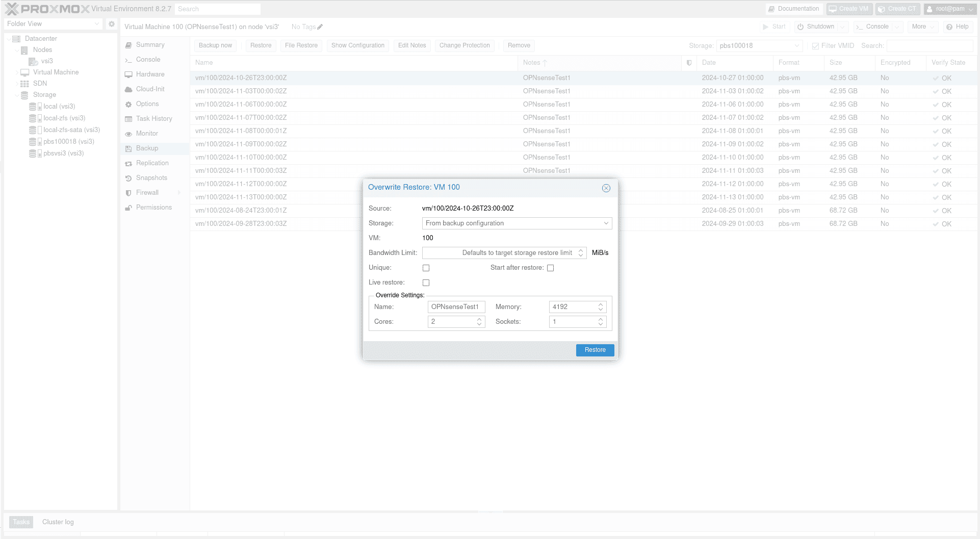Enable the Unique checkbox
This screenshot has height=539, width=980.
426,268
